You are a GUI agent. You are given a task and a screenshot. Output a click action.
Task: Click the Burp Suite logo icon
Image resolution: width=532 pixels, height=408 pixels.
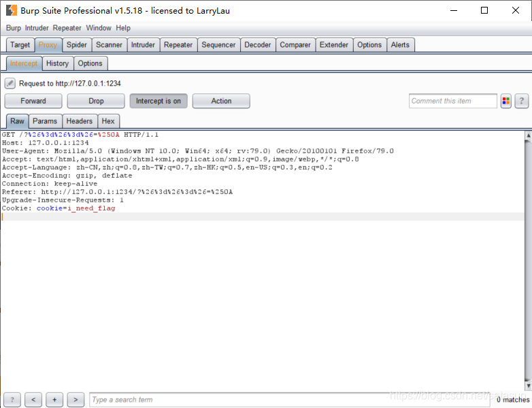[x=11, y=10]
